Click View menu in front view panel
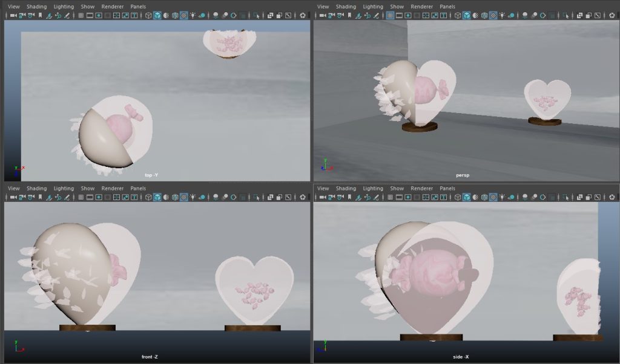Viewport: 620px width, 364px height. coord(14,189)
